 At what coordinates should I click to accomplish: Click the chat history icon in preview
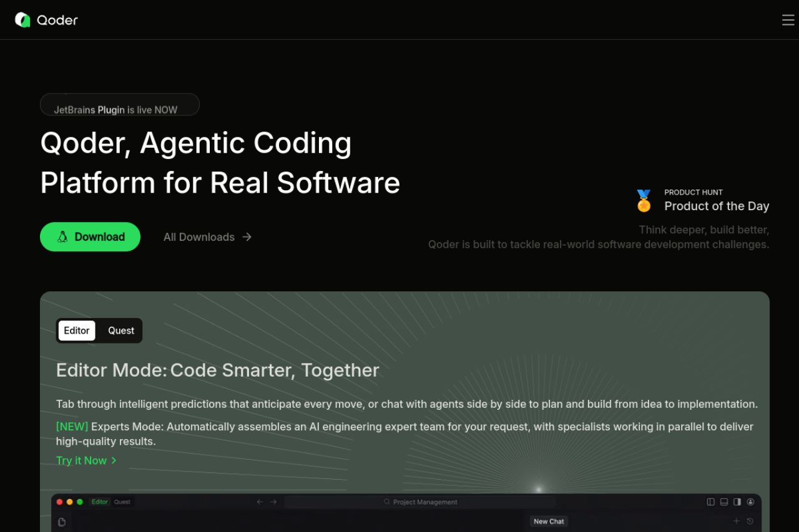pyautogui.click(x=750, y=521)
